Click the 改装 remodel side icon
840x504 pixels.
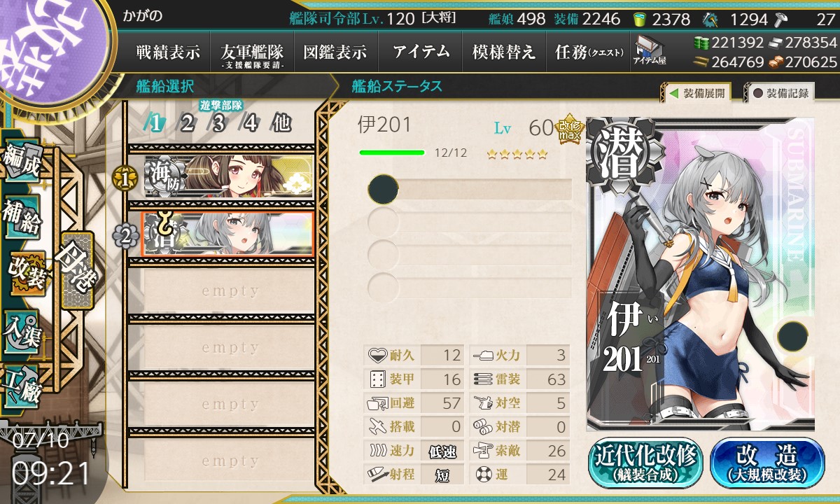[x=26, y=272]
